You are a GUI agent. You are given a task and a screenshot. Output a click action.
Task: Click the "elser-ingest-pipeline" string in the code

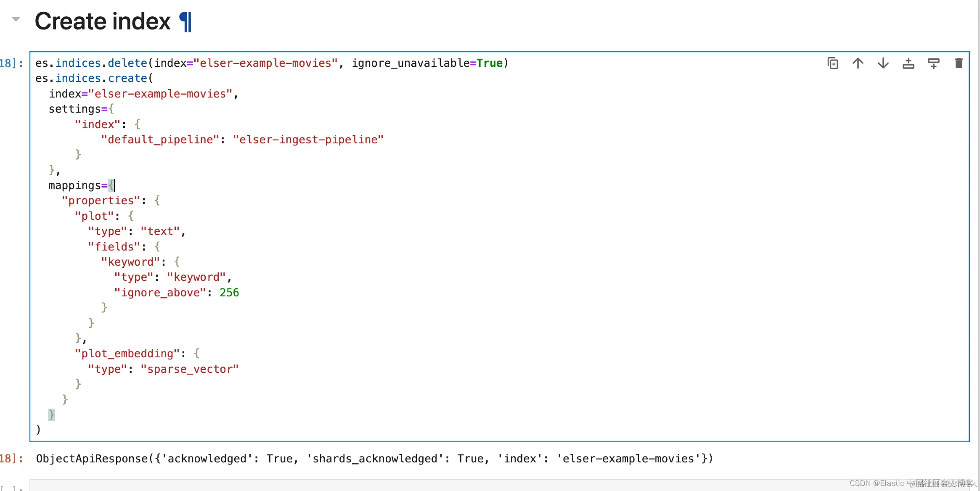point(308,140)
